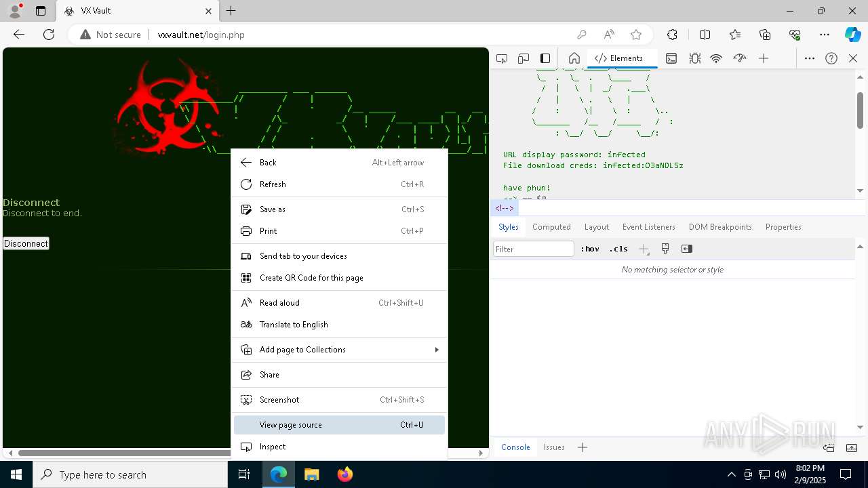Open the Event Listeners tab

[649, 227]
